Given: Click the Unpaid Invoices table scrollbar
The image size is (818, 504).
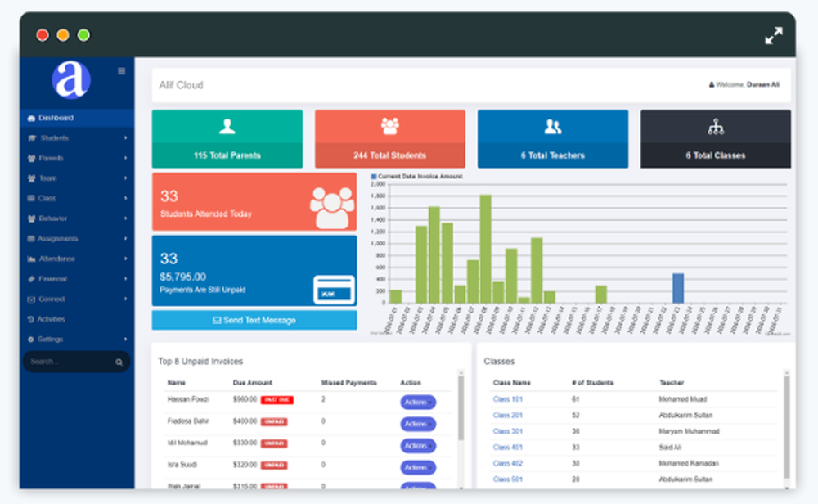Looking at the screenshot, I should coord(461,408).
